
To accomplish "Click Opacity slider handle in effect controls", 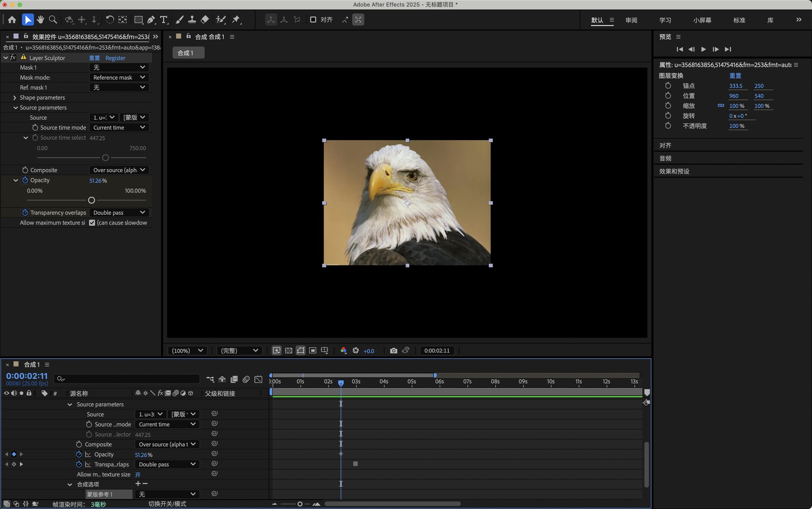I will click(91, 201).
